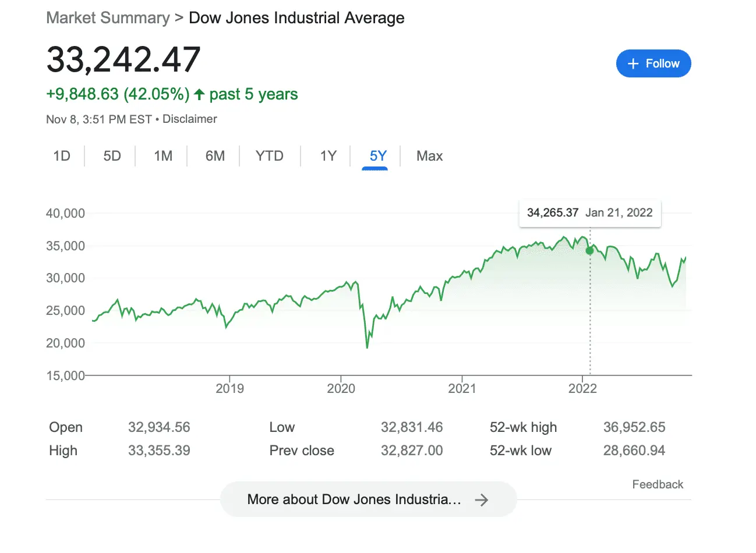756x553 pixels.
Task: Click the 2020 crash low point on chart
Action: 367,348
